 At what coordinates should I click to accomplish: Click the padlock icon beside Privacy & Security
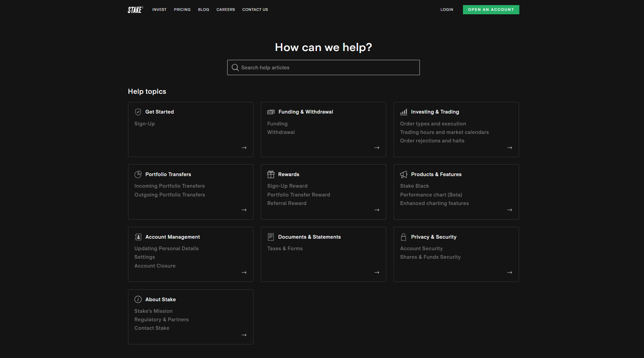click(404, 237)
